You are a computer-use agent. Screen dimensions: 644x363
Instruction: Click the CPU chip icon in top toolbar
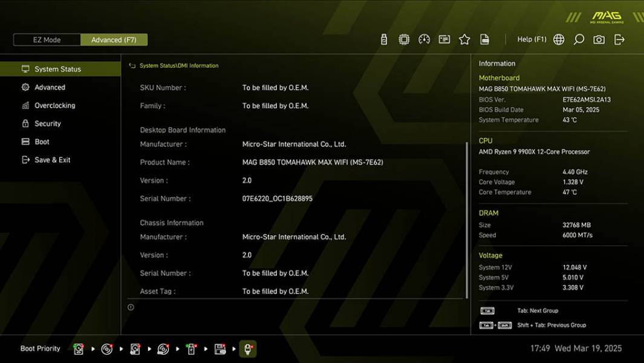tap(404, 39)
